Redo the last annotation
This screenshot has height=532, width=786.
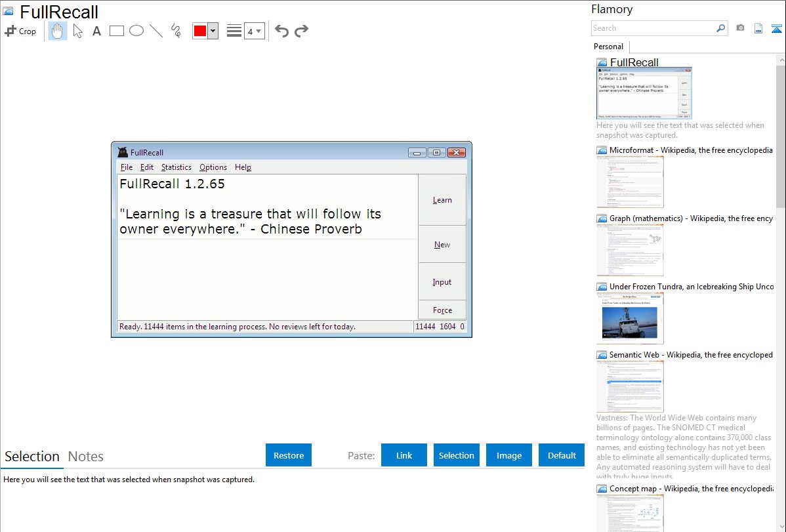301,31
